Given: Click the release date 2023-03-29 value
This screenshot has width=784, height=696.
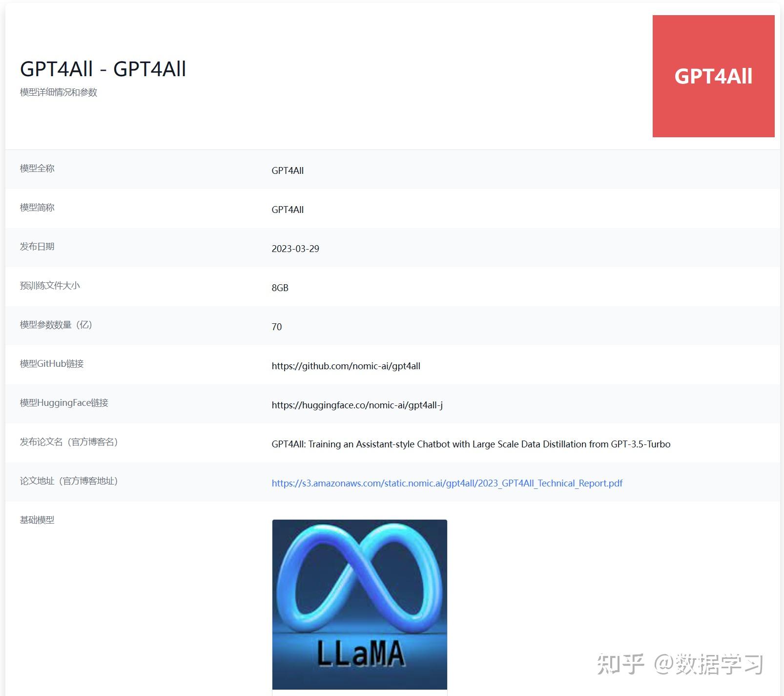Looking at the screenshot, I should click(295, 249).
